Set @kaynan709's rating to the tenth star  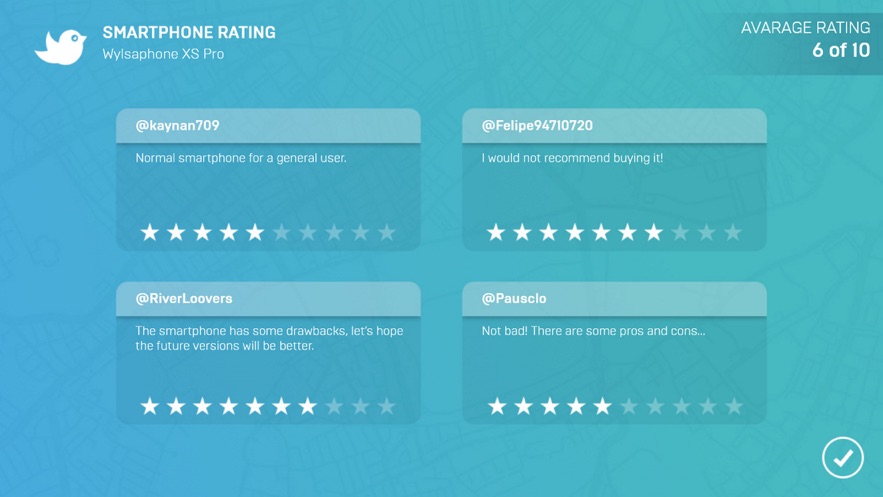coord(387,232)
